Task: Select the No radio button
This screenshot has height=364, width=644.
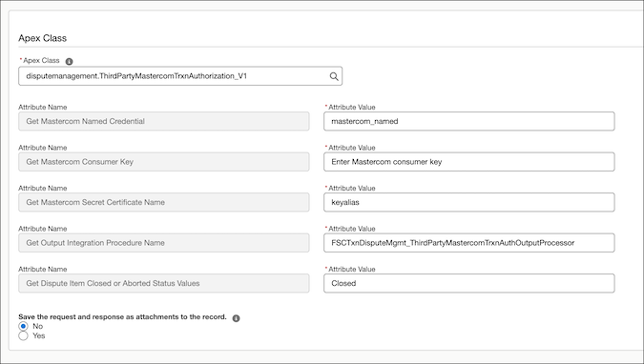Action: click(24, 326)
